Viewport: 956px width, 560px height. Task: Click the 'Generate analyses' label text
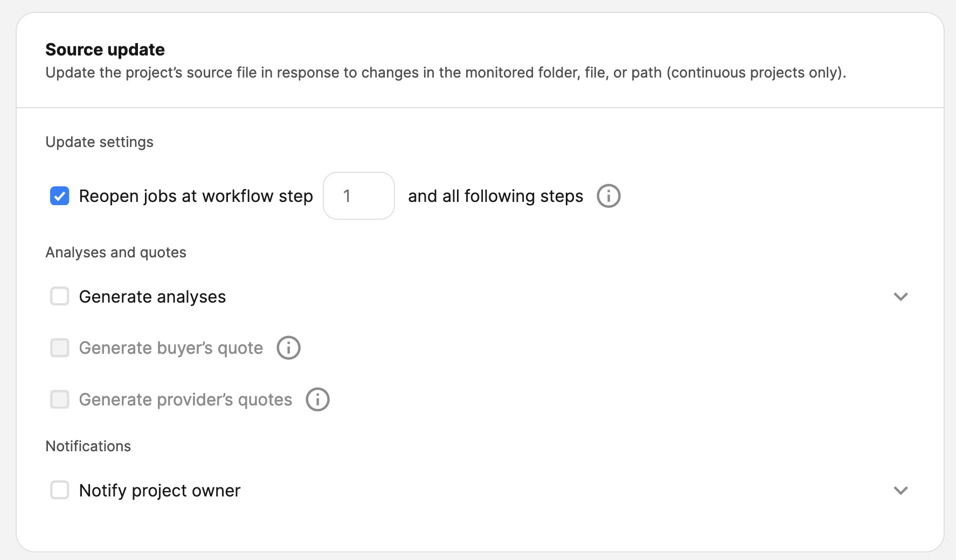(x=153, y=297)
